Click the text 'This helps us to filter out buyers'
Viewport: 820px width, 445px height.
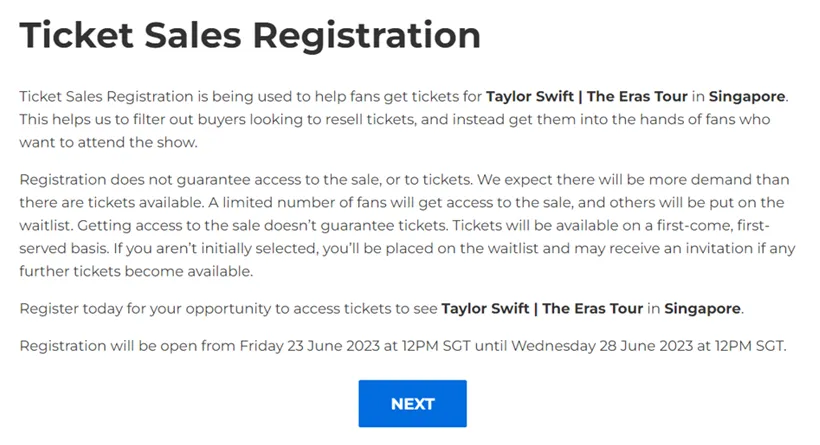click(x=133, y=120)
